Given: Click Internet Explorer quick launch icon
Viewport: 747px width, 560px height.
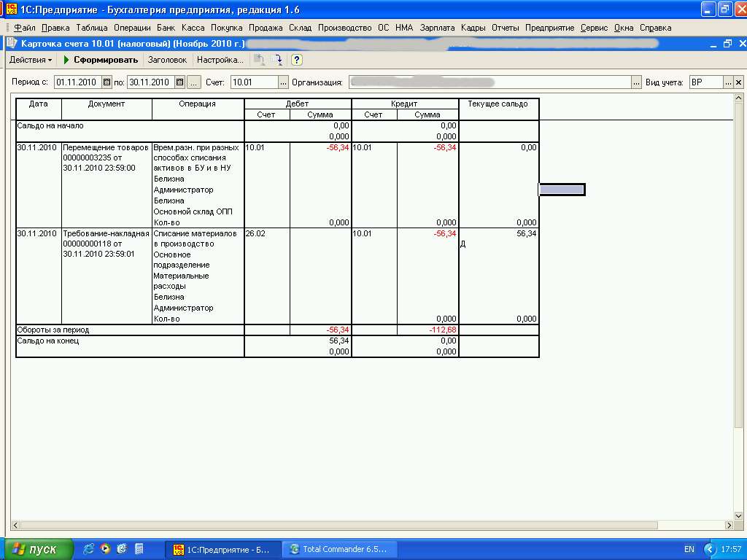Looking at the screenshot, I should click(88, 549).
